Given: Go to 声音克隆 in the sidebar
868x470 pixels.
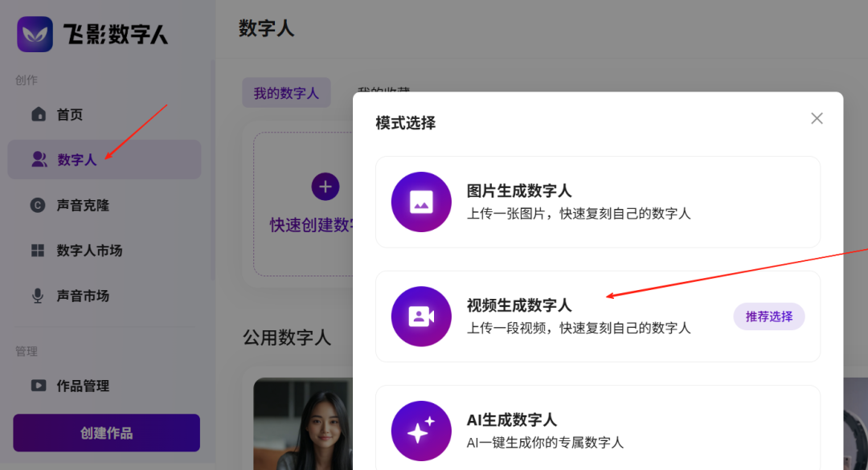Looking at the screenshot, I should pyautogui.click(x=104, y=206).
